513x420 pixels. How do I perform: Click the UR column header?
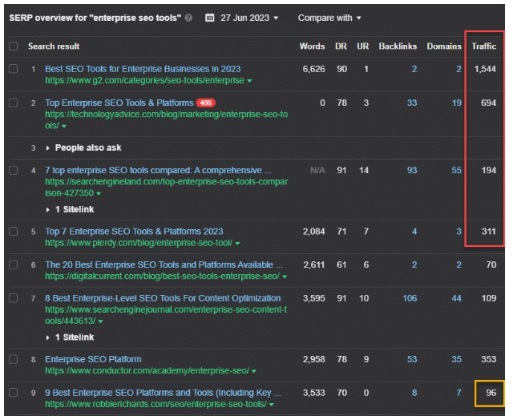(x=363, y=46)
